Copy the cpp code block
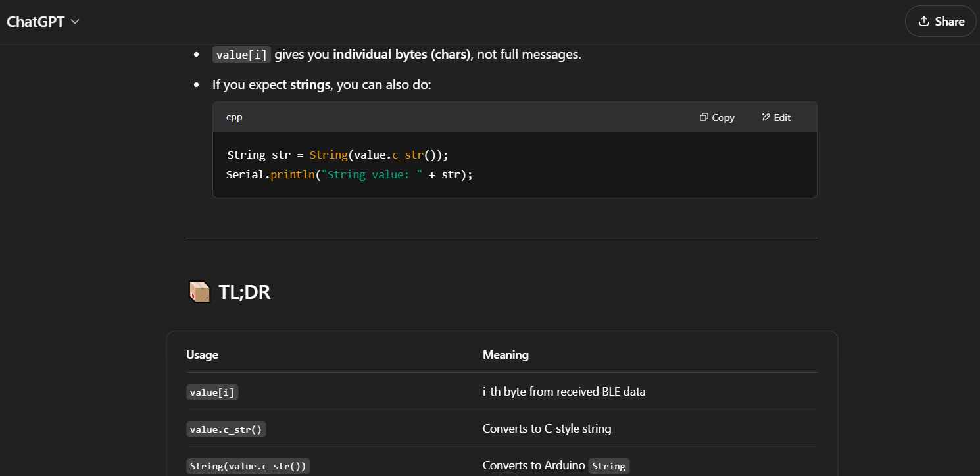This screenshot has width=980, height=476. 716,117
